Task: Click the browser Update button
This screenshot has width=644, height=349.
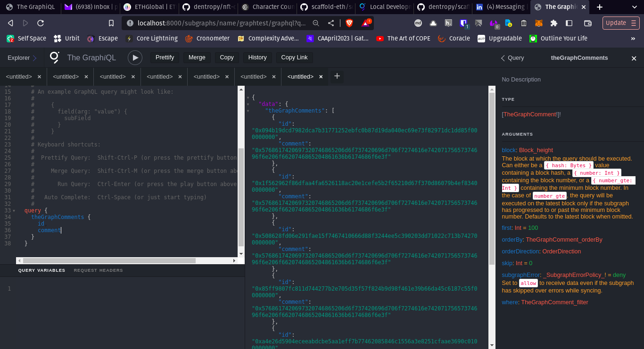Action: (621, 23)
